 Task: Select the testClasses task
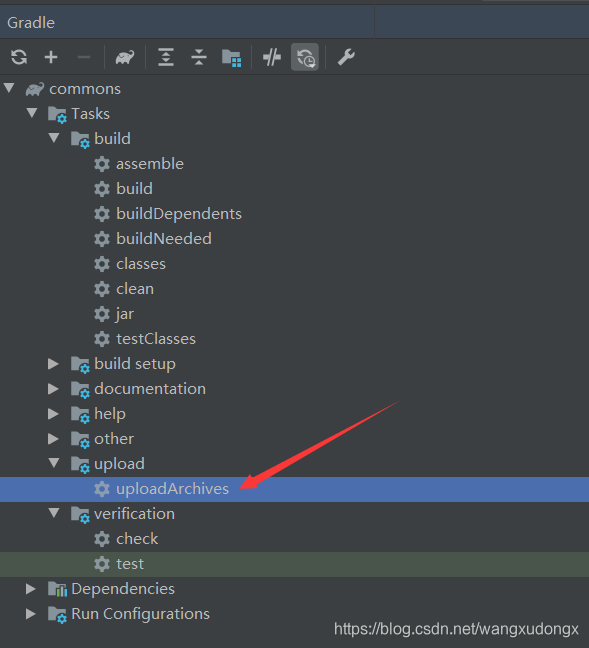tap(156, 339)
